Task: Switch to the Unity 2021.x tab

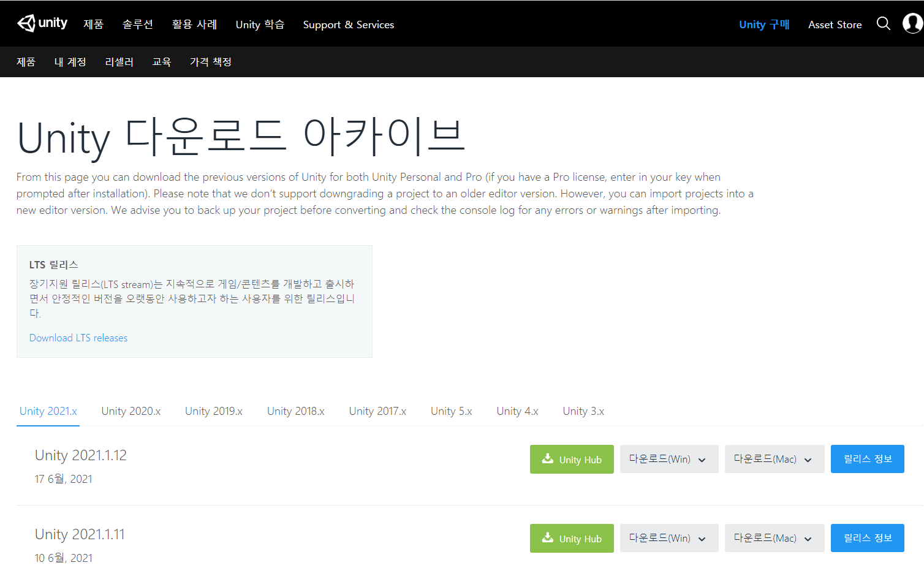Action: coord(48,411)
